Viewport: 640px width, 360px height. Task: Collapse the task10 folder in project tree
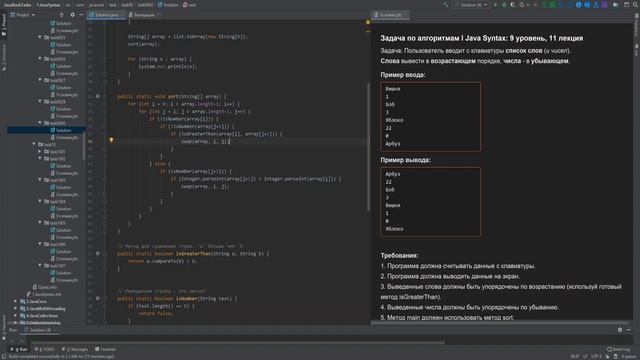[34, 144]
